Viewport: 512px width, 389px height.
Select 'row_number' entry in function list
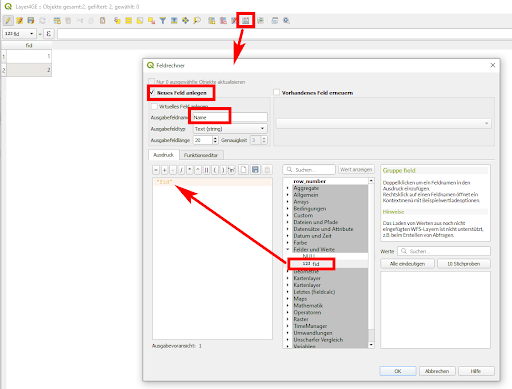tap(310, 181)
